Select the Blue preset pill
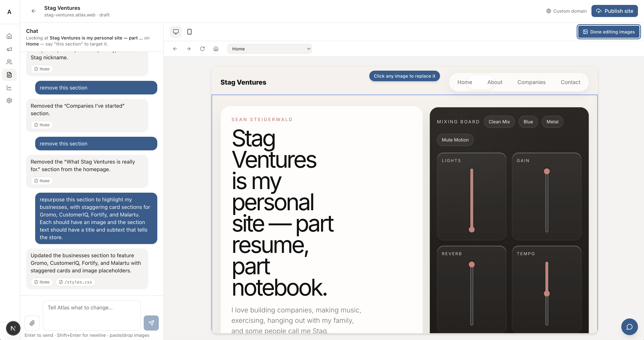 pos(528,122)
